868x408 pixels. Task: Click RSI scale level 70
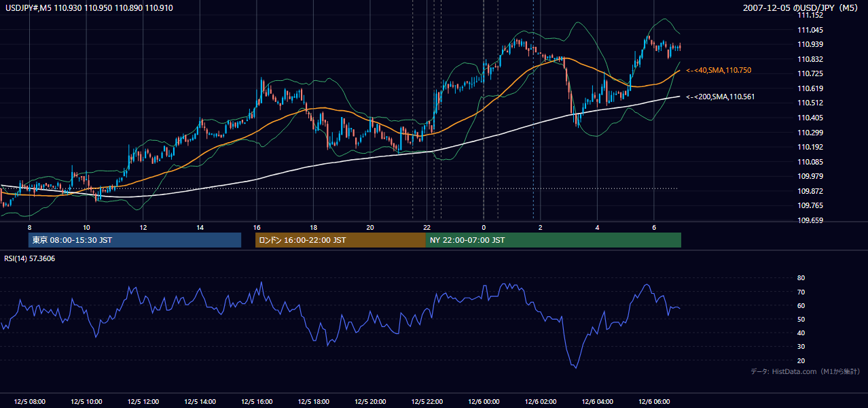(801, 292)
